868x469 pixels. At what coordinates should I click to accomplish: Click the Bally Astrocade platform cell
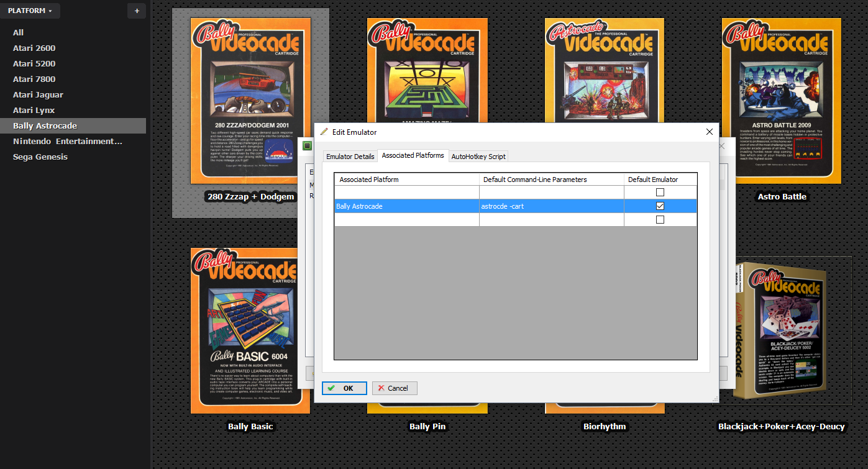[407, 206]
